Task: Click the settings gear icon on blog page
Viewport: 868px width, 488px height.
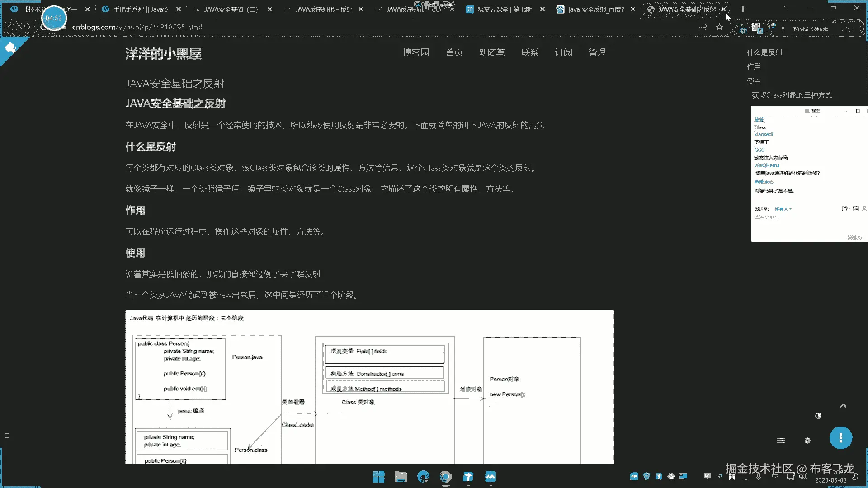Action: (x=807, y=441)
